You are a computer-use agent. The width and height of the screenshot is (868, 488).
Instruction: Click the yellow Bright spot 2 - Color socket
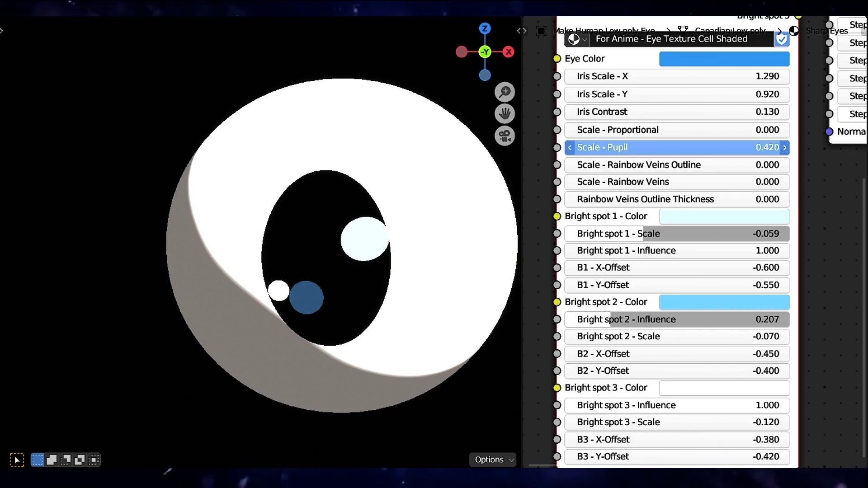(x=557, y=302)
